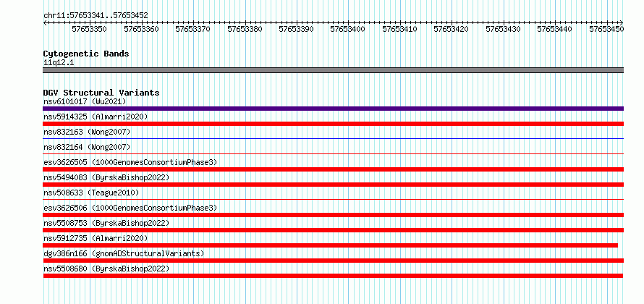The image size is (644, 304).
Task: Select ruler position 57653420
Action: click(452, 29)
